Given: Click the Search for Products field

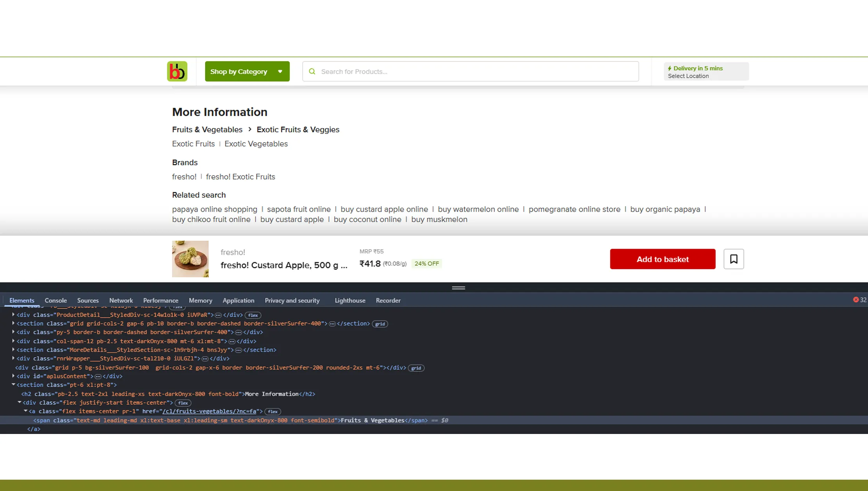Looking at the screenshot, I should (x=476, y=71).
